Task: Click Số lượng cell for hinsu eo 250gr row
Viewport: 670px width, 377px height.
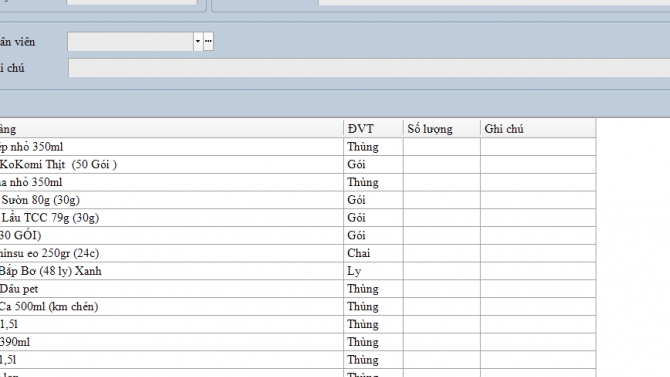Action: 442,253
